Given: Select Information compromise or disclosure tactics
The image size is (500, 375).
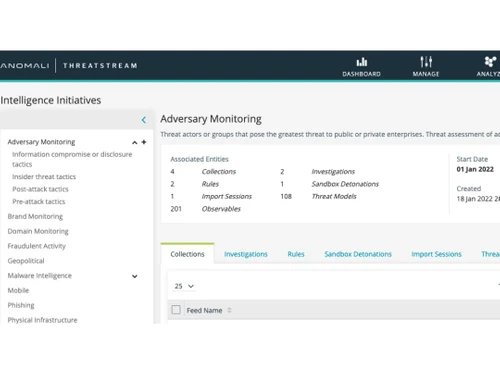Looking at the screenshot, I should (72, 159).
